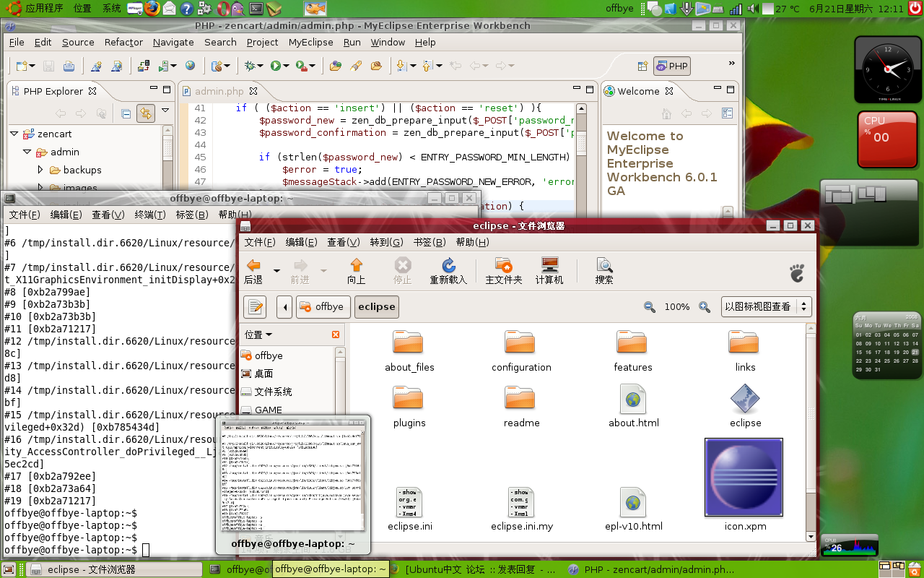Open the New file dropdown arrow
924x578 pixels.
click(x=32, y=66)
